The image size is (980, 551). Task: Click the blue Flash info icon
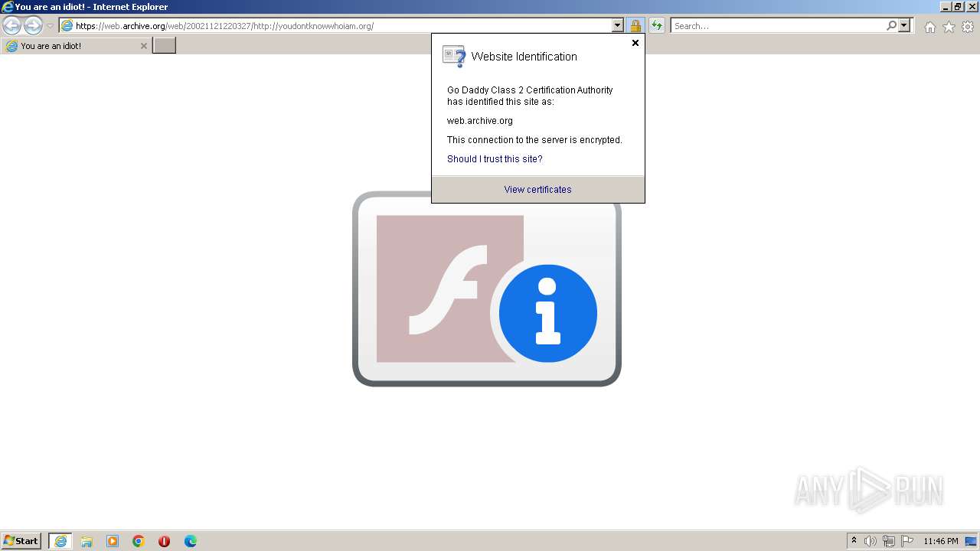[548, 313]
